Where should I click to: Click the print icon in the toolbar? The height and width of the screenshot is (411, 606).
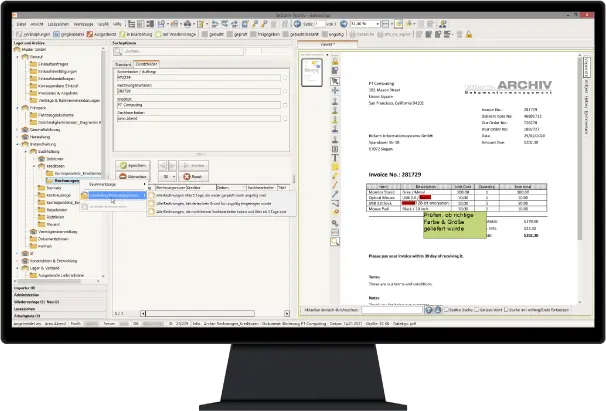point(187,24)
